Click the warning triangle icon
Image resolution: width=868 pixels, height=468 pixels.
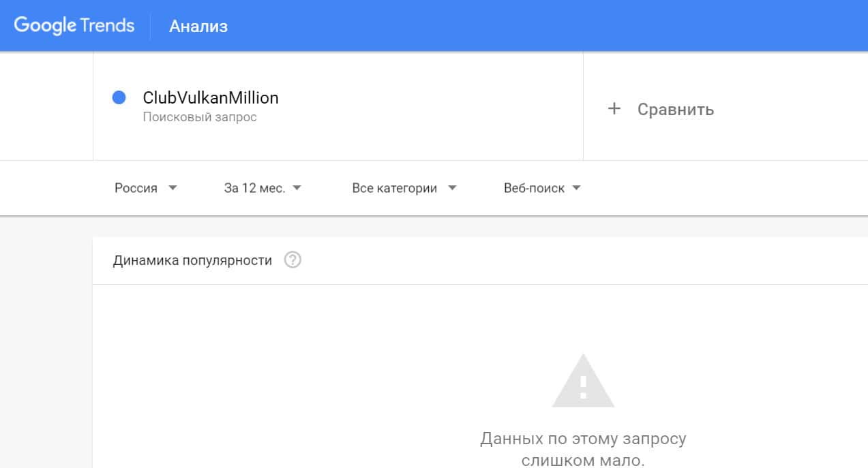[583, 381]
